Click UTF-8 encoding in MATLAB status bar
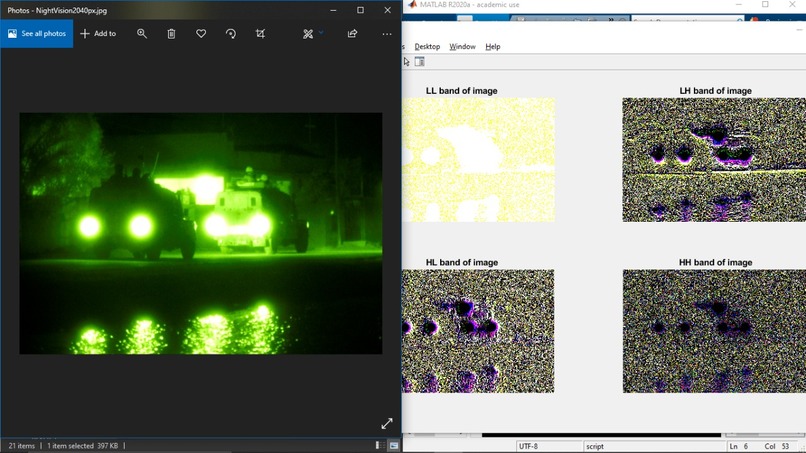806x453 pixels. 528,446
